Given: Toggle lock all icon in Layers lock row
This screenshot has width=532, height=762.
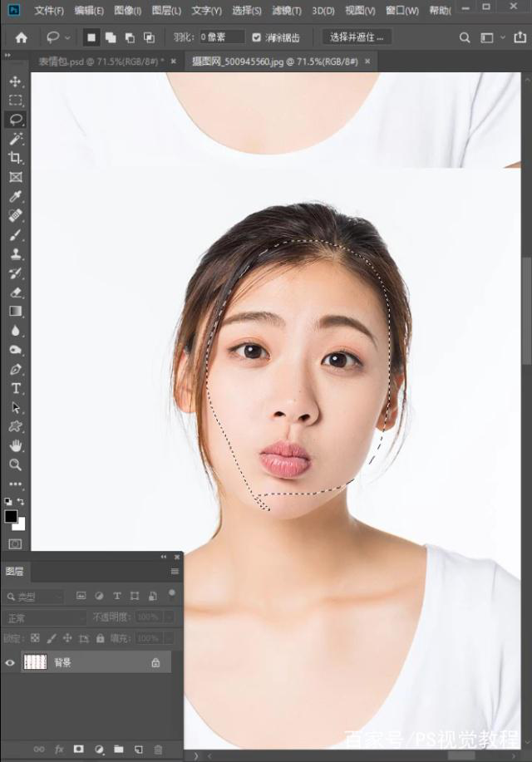Looking at the screenshot, I should tap(101, 637).
